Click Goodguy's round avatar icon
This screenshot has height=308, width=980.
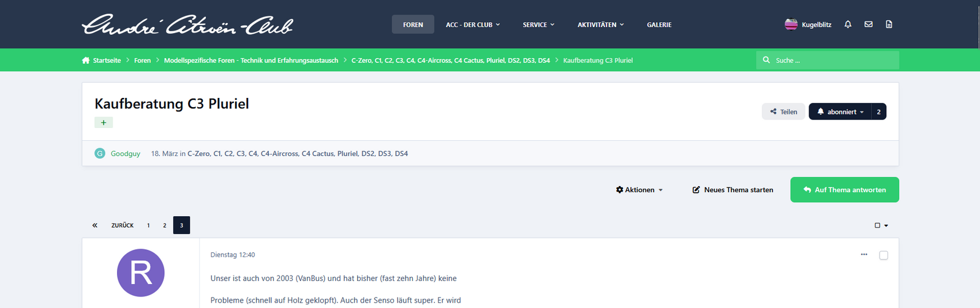click(x=100, y=153)
